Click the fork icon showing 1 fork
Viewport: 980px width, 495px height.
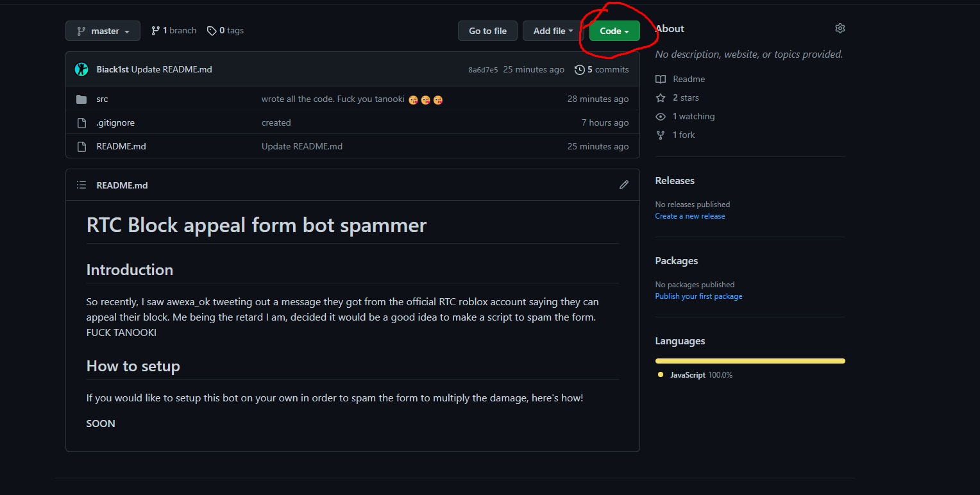(661, 135)
